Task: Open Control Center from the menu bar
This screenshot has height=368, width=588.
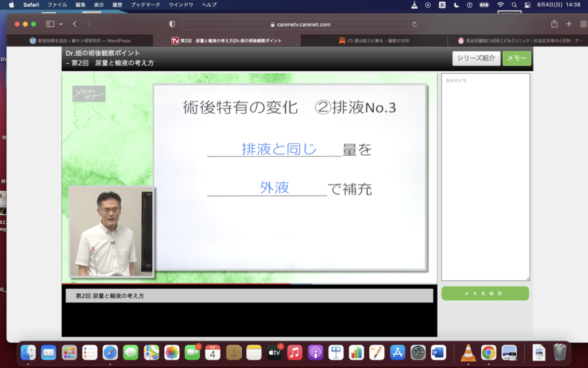Action: 527,5
